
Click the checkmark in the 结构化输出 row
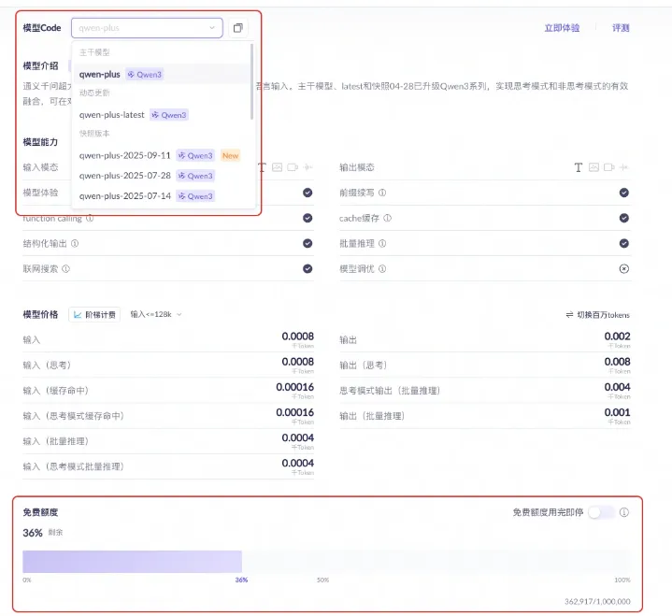(307, 243)
